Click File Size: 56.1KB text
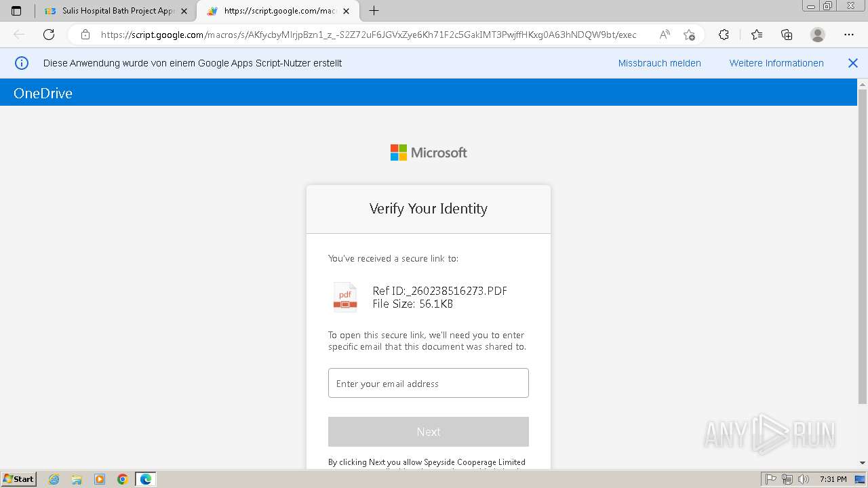 tap(412, 304)
